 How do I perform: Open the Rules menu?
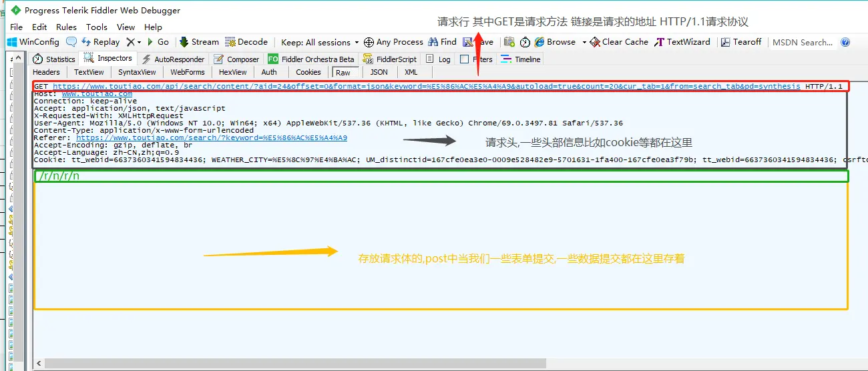point(66,27)
